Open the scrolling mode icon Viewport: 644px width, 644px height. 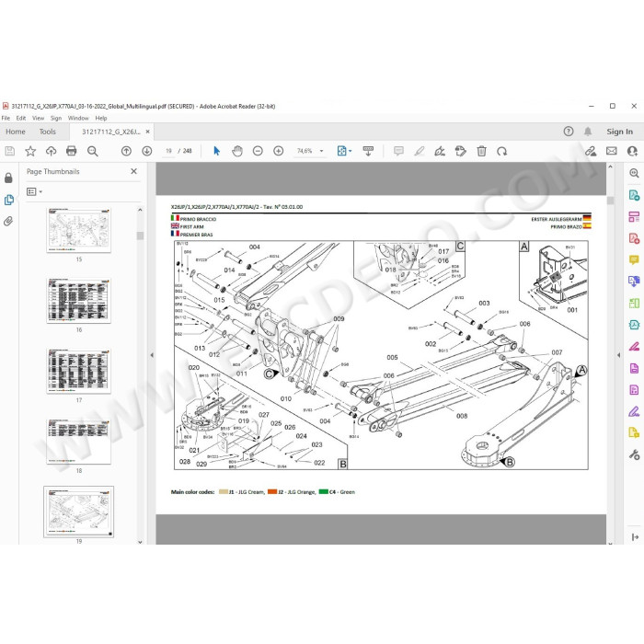(x=368, y=151)
